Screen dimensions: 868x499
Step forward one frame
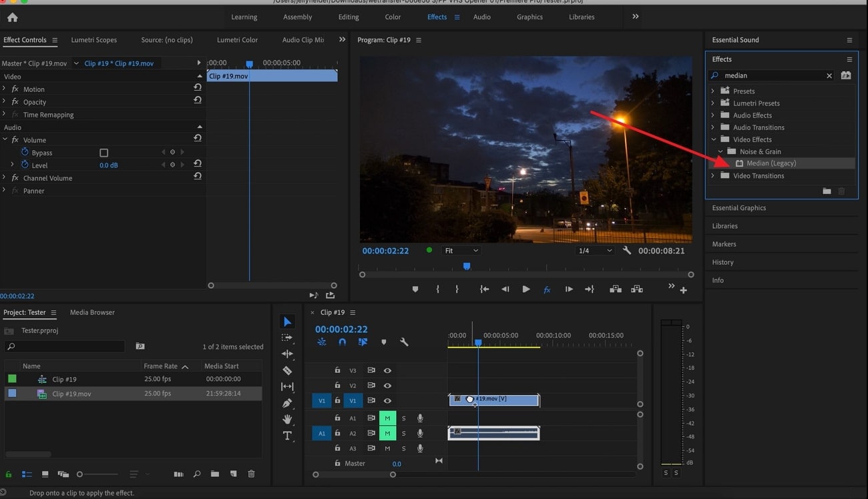coord(569,290)
